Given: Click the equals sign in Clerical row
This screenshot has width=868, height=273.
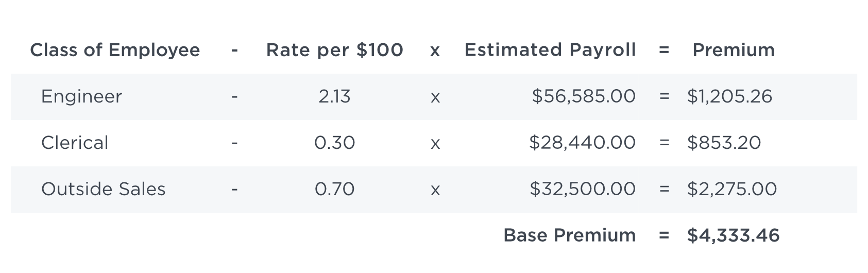Looking at the screenshot, I should click(664, 143).
